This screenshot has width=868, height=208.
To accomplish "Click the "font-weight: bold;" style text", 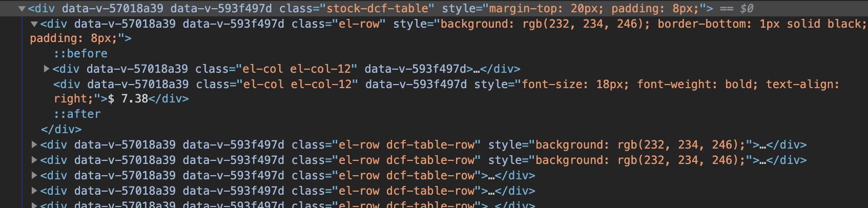I will point(697,85).
